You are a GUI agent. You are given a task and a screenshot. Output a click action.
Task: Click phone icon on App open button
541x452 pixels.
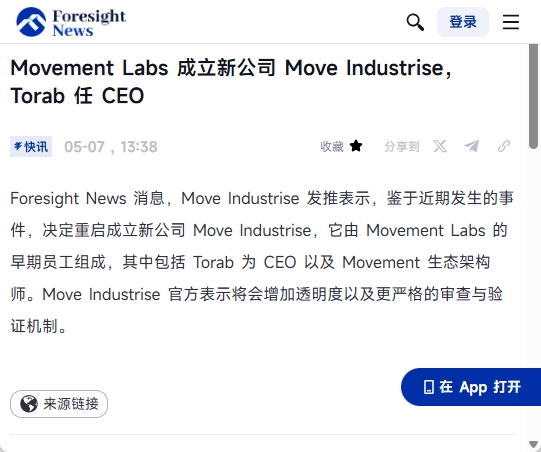[x=429, y=387]
